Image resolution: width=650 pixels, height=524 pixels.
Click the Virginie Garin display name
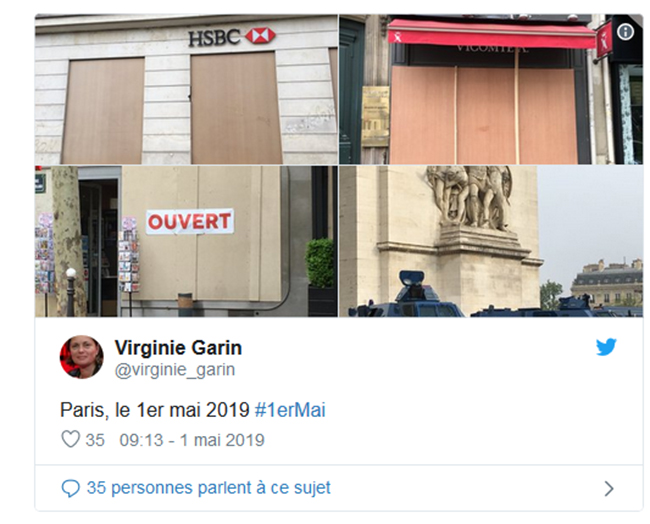click(x=178, y=347)
